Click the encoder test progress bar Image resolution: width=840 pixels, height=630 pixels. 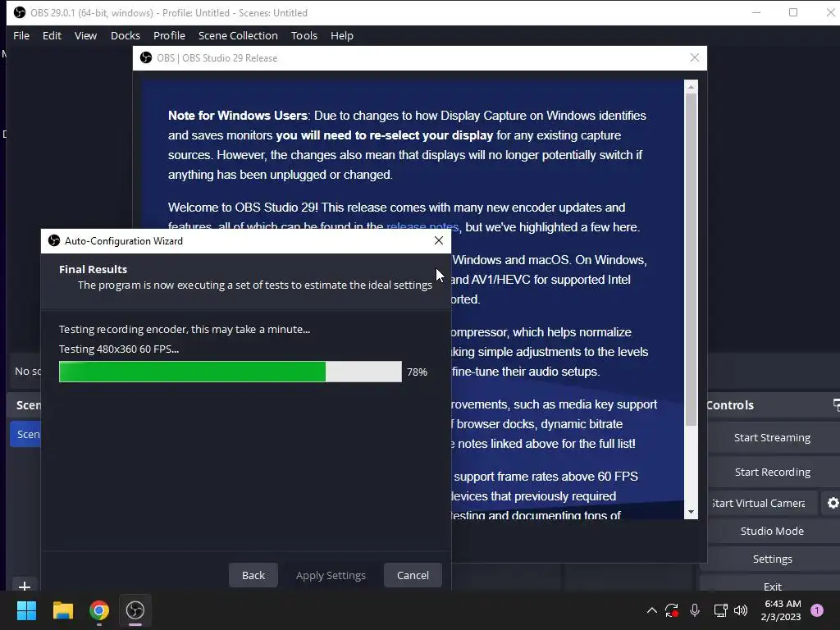pos(231,372)
